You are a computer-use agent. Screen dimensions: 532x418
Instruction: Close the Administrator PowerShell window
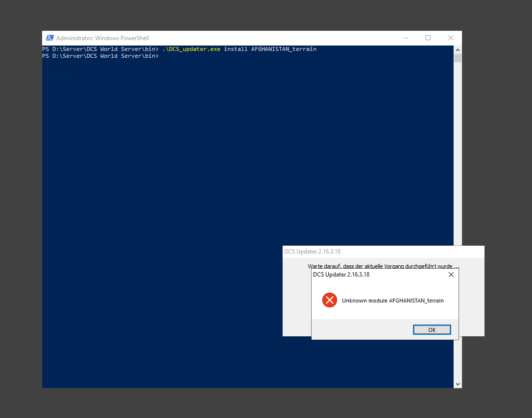pyautogui.click(x=451, y=38)
